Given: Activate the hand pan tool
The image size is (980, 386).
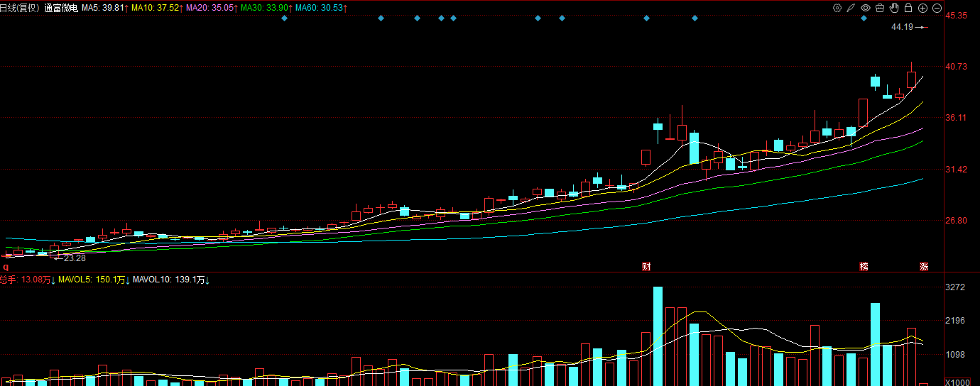Looking at the screenshot, I should (894, 8).
